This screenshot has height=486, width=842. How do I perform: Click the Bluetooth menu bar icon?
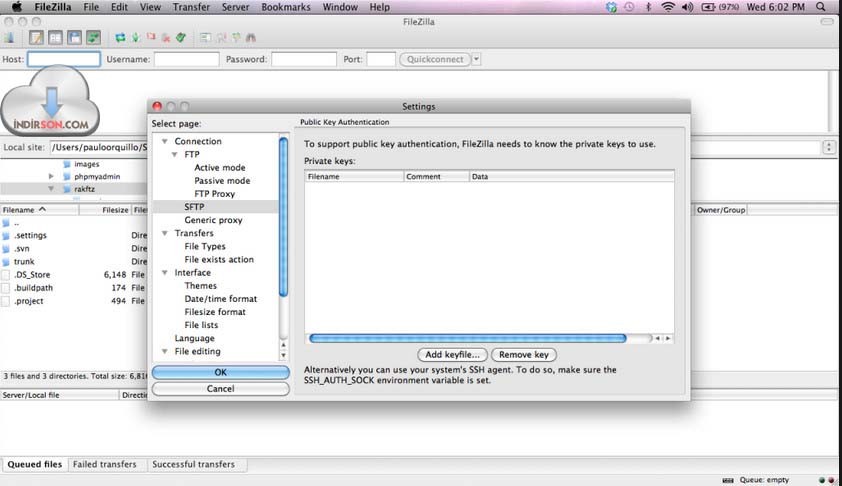[648, 7]
